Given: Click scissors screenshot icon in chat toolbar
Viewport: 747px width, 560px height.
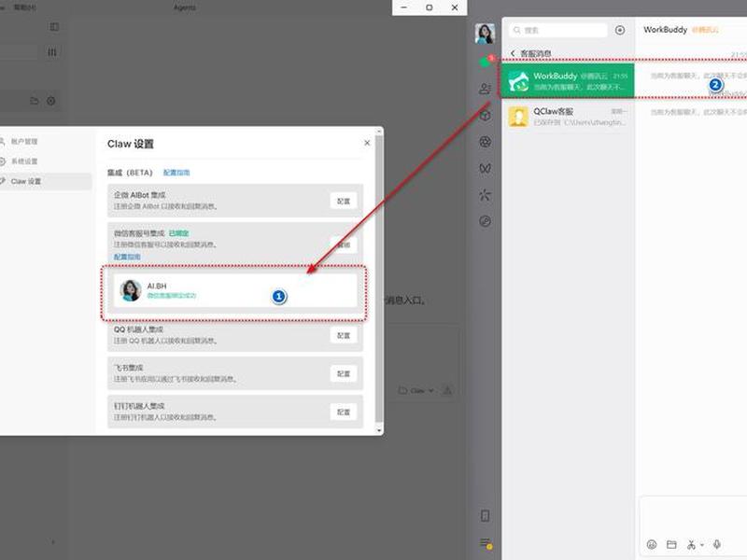Looking at the screenshot, I should click(691, 544).
